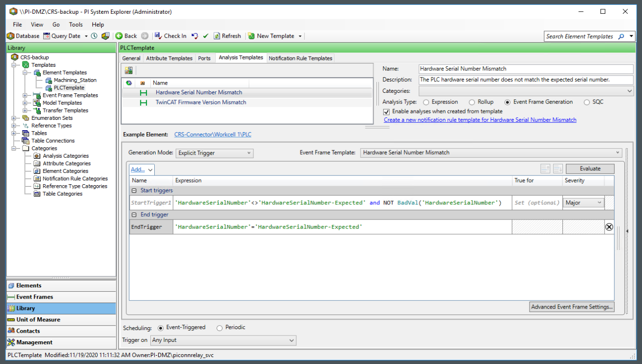Screen dimensions: 642x364
Task: Click create new notification rule template link
Action: (x=480, y=120)
